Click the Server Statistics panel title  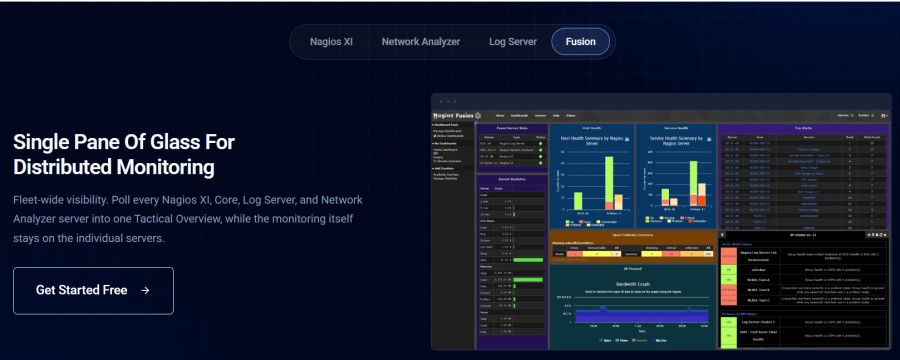point(512,179)
